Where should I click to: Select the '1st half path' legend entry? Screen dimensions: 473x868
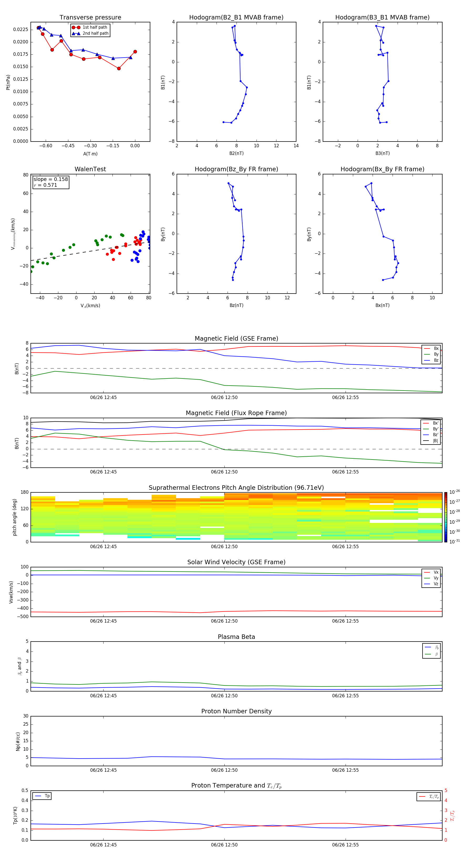click(90, 27)
